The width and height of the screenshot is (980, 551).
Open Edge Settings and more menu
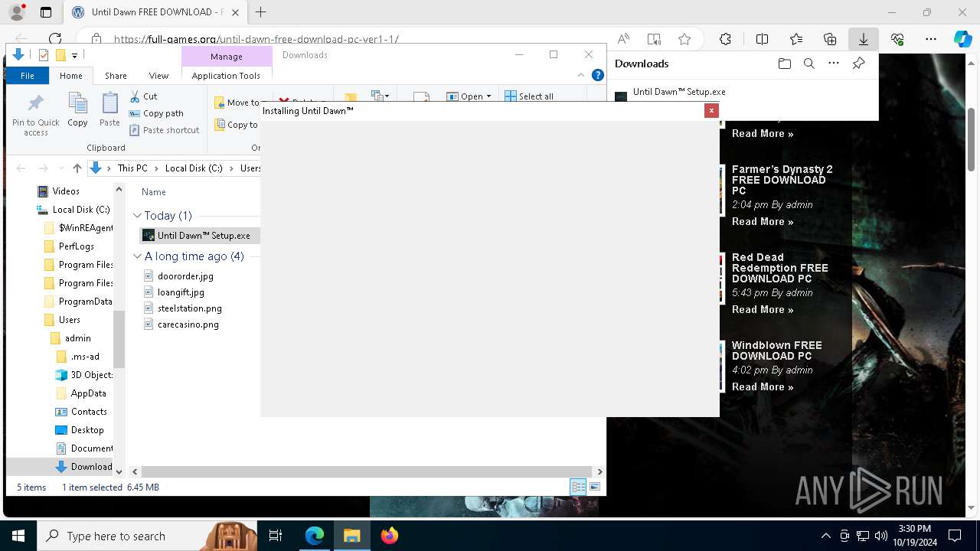pos(931,39)
